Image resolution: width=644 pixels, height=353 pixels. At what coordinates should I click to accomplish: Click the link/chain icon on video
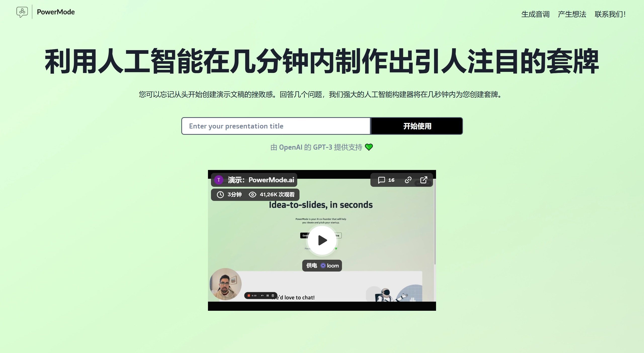[408, 181]
